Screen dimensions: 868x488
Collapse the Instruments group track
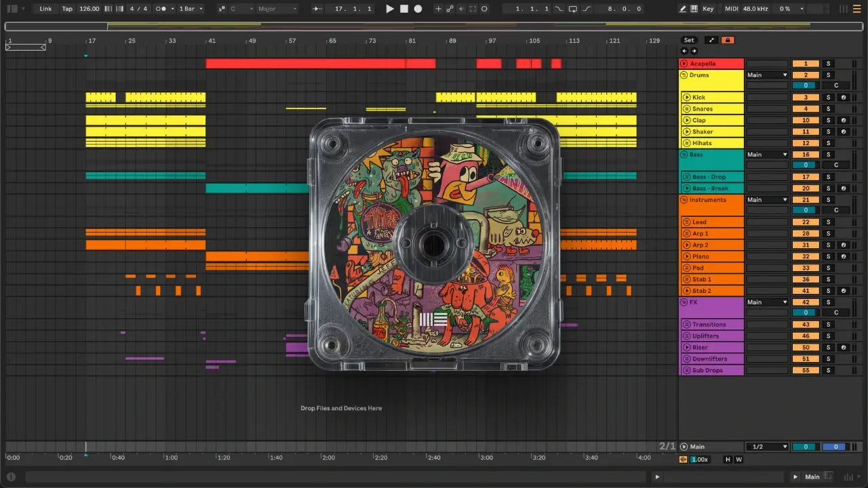[x=684, y=200]
